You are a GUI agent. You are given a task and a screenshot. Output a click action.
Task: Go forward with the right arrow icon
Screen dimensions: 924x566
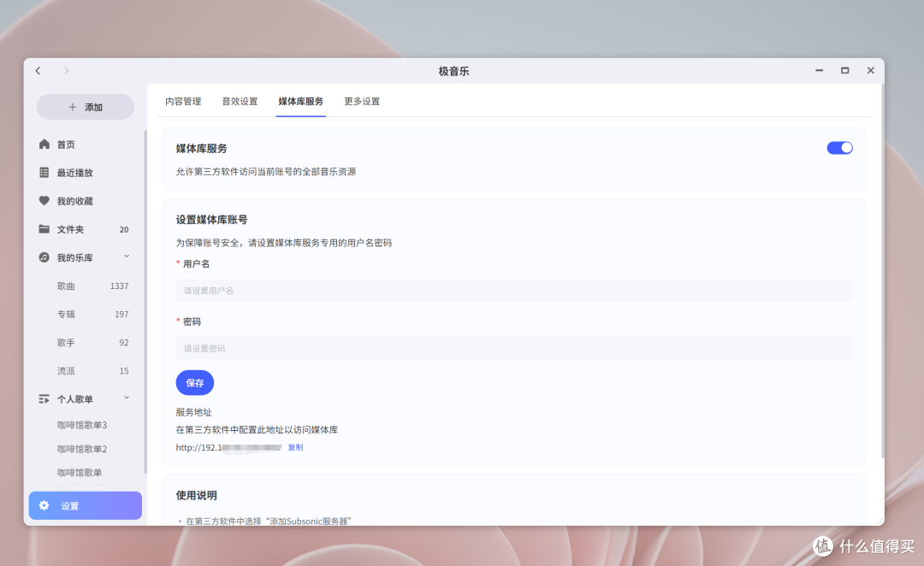[66, 71]
